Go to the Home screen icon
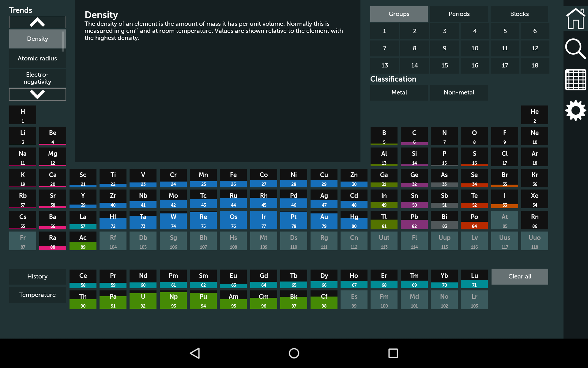Image resolution: width=588 pixels, height=368 pixels. coord(575,18)
